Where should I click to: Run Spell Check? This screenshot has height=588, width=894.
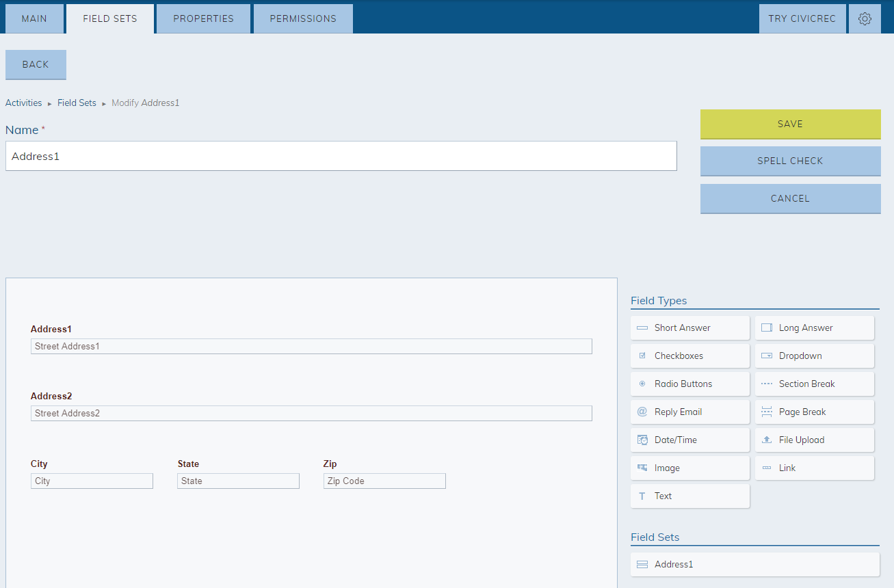pyautogui.click(x=790, y=161)
